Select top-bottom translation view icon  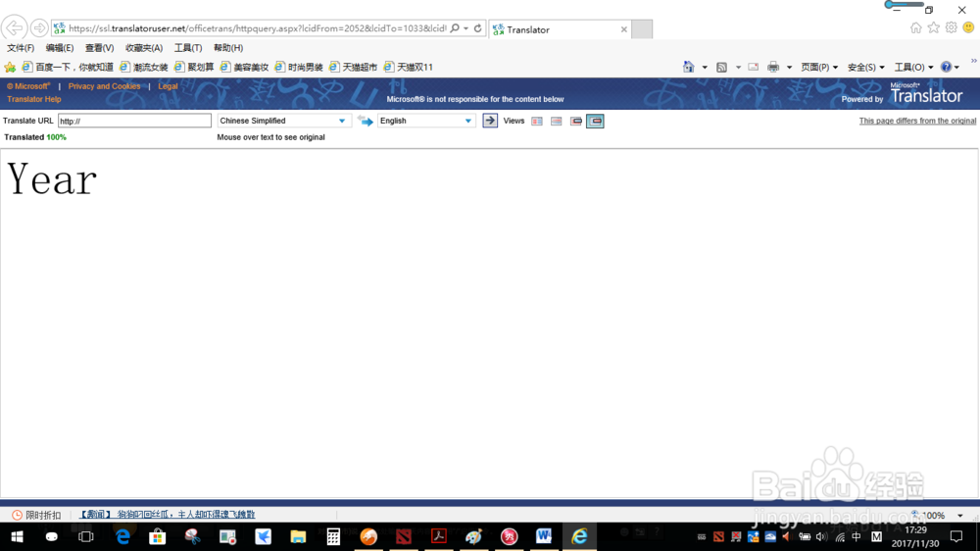point(557,122)
